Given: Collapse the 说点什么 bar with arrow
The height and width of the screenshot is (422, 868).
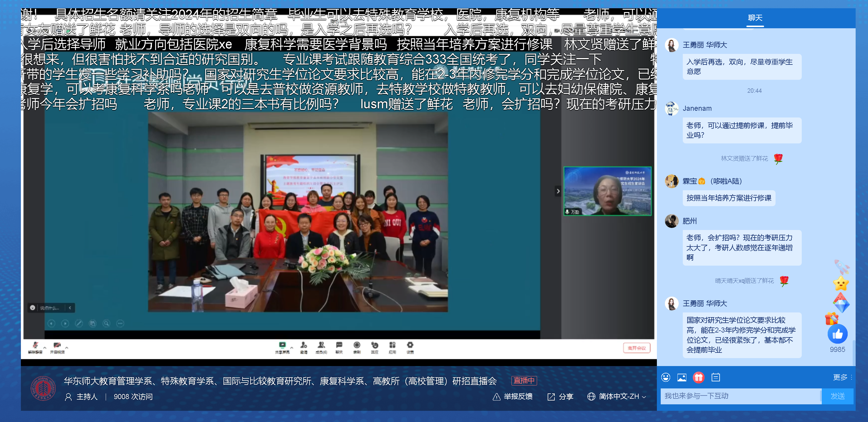Looking at the screenshot, I should pos(70,308).
